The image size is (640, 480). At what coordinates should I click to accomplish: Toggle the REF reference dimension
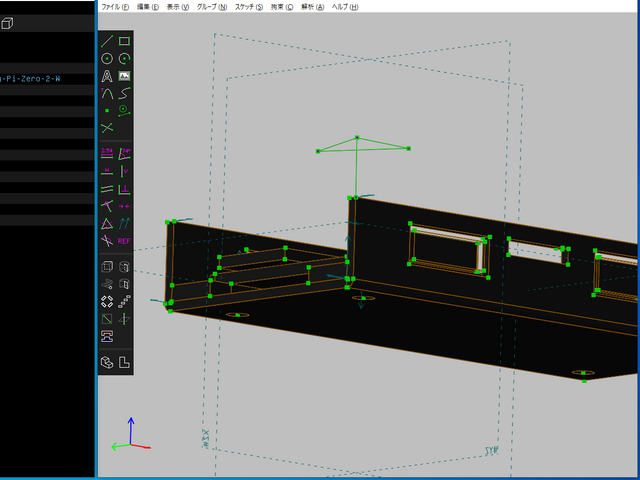(124, 240)
